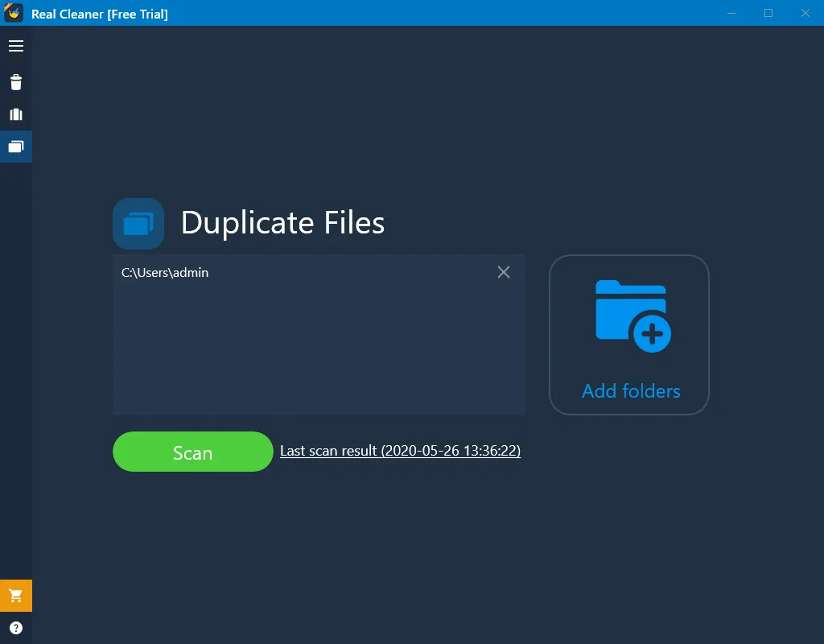Close the Real Cleaner window
Screen dimensions: 824x644
pos(805,13)
